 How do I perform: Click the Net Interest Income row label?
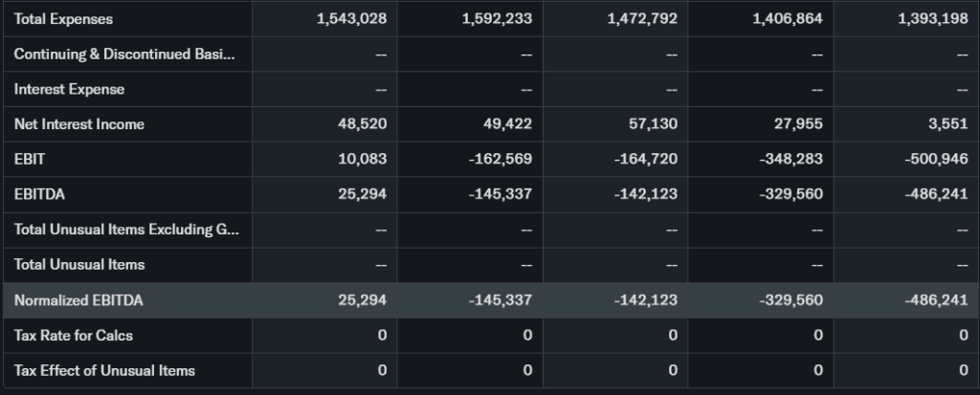coord(79,124)
